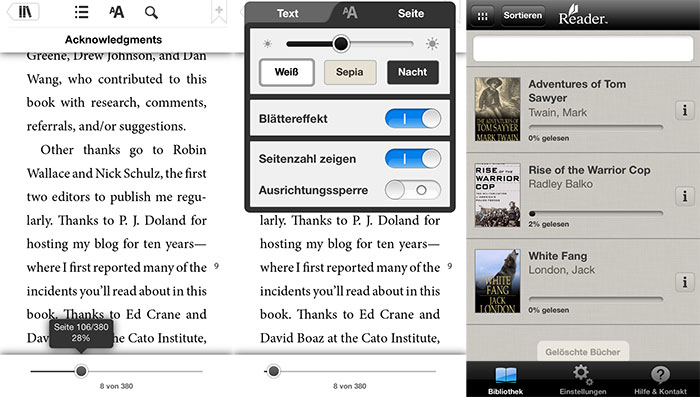The width and height of the screenshot is (700, 397).
Task: Switch to the Seite tab
Action: coord(411,13)
